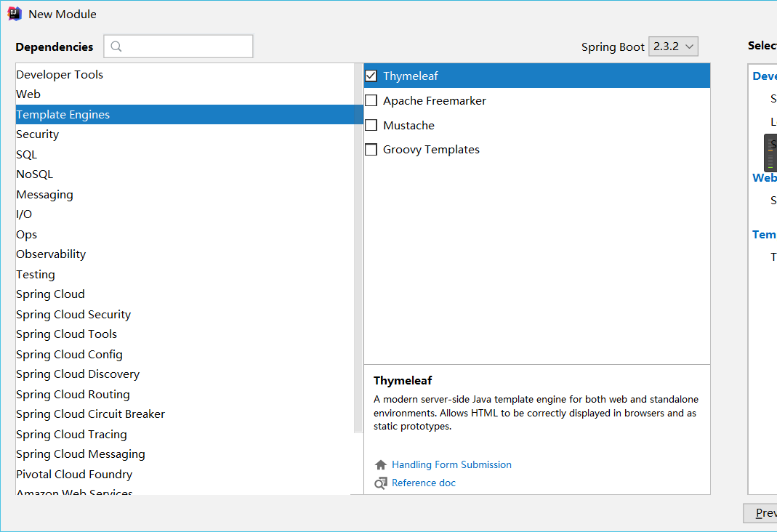Click the IntelliJ IDEA logo icon

(x=15, y=14)
